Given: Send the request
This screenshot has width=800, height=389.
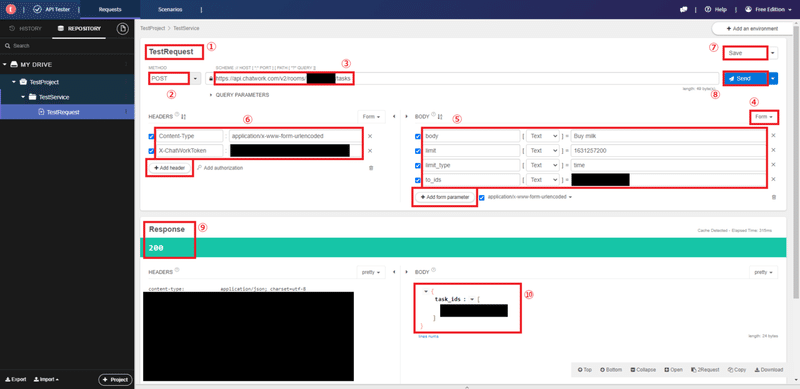Looking at the screenshot, I should pyautogui.click(x=745, y=79).
